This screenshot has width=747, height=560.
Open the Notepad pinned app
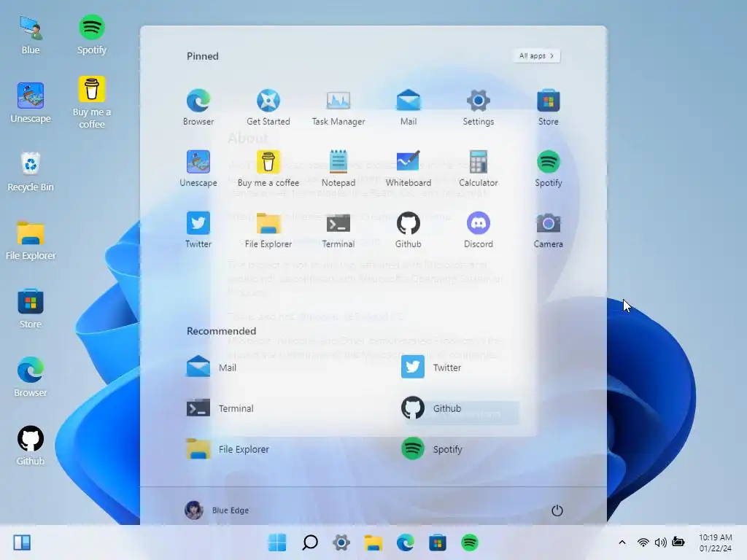[338, 168]
